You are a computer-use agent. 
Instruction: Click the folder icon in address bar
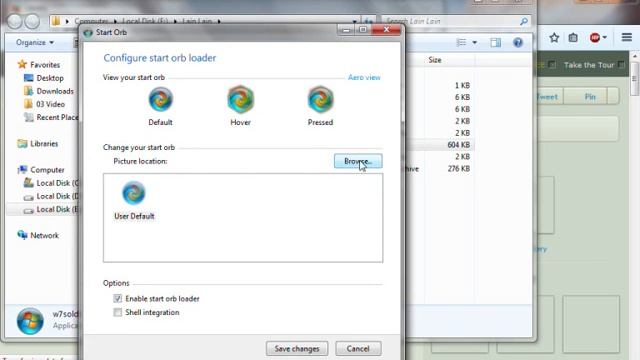[56, 21]
